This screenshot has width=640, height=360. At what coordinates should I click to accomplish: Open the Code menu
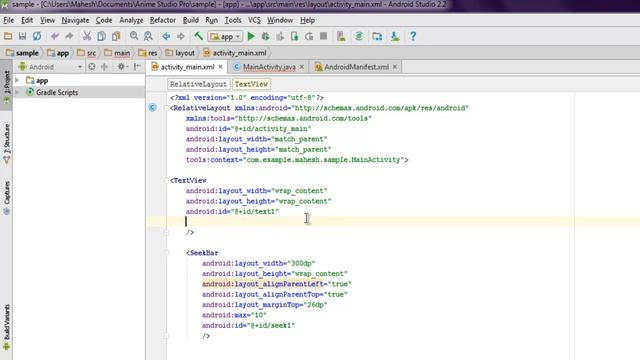tap(104, 20)
